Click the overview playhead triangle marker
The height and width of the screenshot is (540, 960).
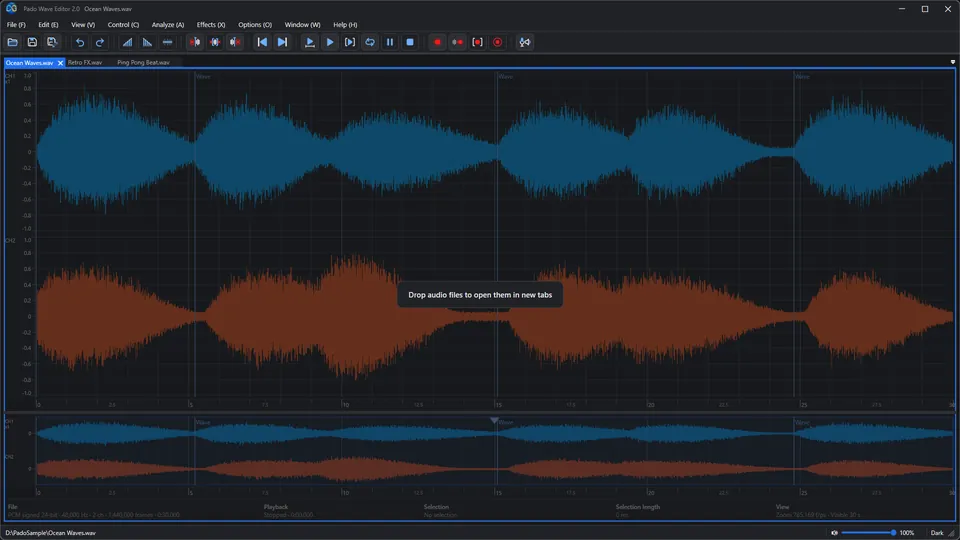coord(494,421)
